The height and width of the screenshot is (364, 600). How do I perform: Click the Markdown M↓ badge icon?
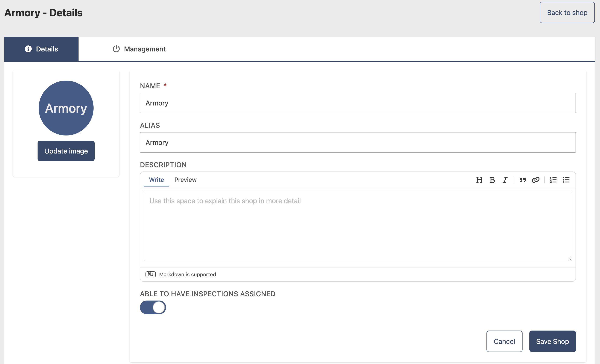(150, 274)
